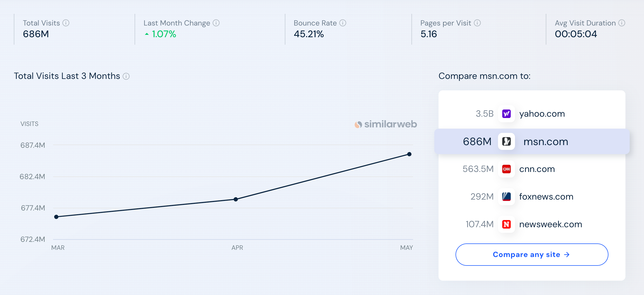Viewport: 644px width, 295px height.
Task: Click the Avg Visit Duration info icon
Action: pos(622,23)
